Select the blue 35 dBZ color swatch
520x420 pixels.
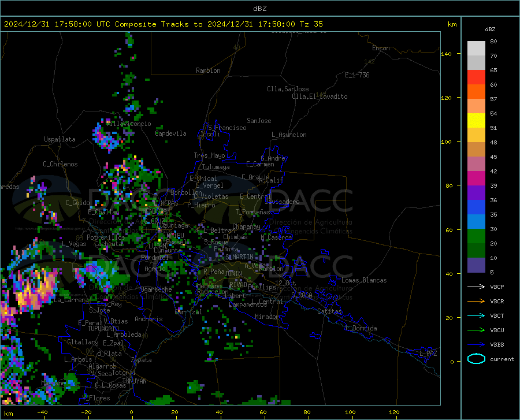(x=476, y=207)
